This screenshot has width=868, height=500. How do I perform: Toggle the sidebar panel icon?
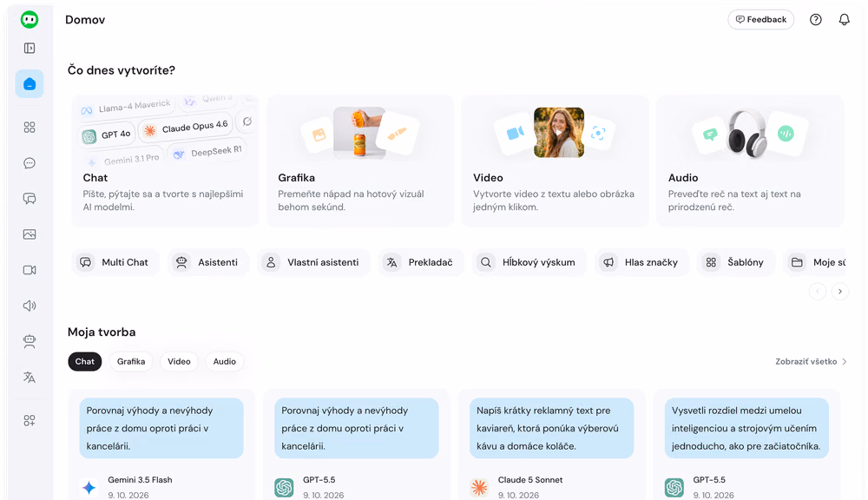pyautogui.click(x=30, y=48)
